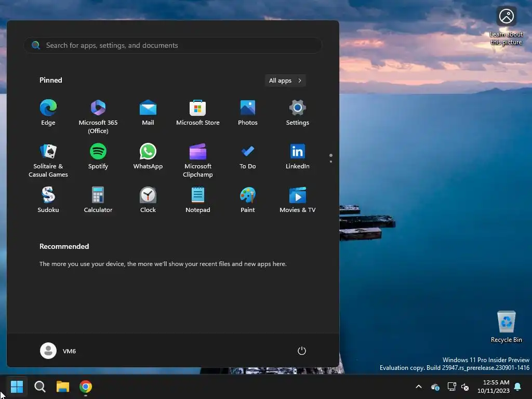This screenshot has width=532, height=399.
Task: Open the Paint app
Action: click(248, 200)
